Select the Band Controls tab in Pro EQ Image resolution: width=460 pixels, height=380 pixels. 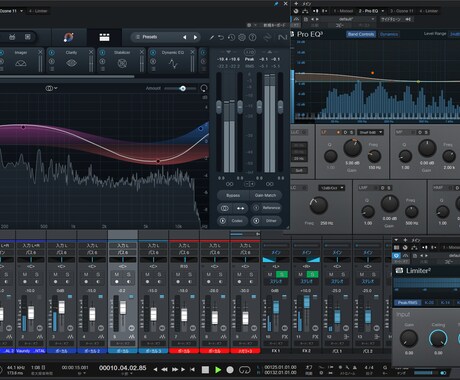tap(361, 34)
